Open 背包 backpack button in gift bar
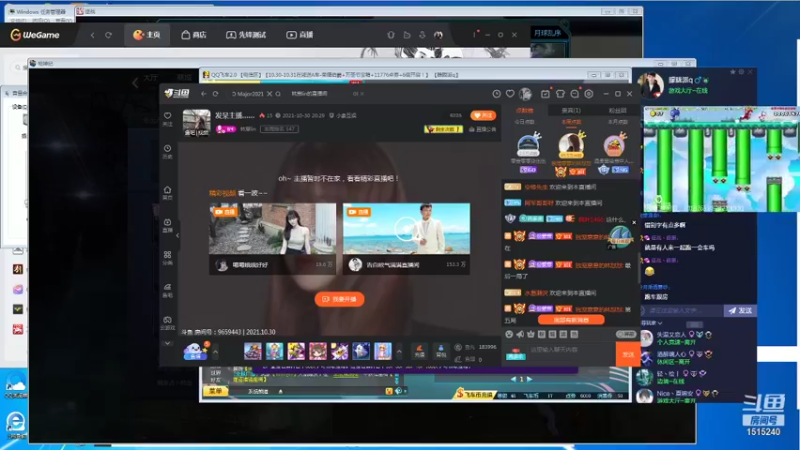The height and width of the screenshot is (450, 800). coord(441,351)
